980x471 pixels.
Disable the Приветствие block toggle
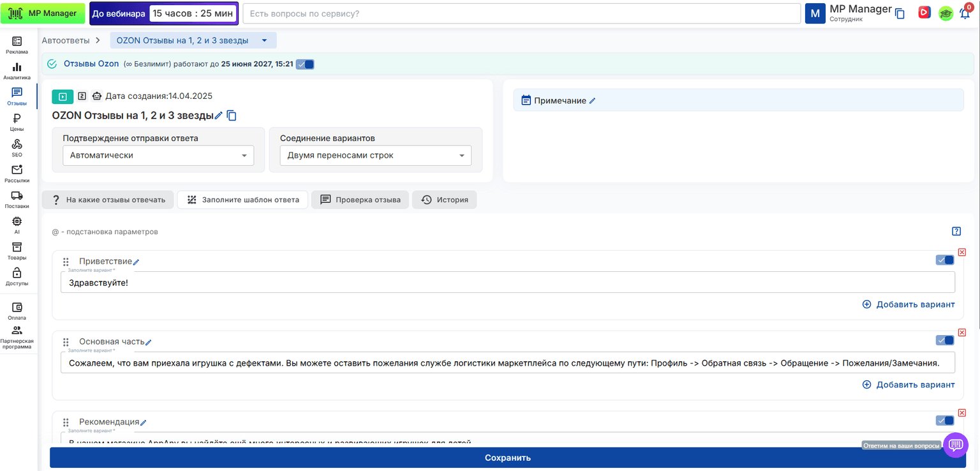[x=945, y=260]
